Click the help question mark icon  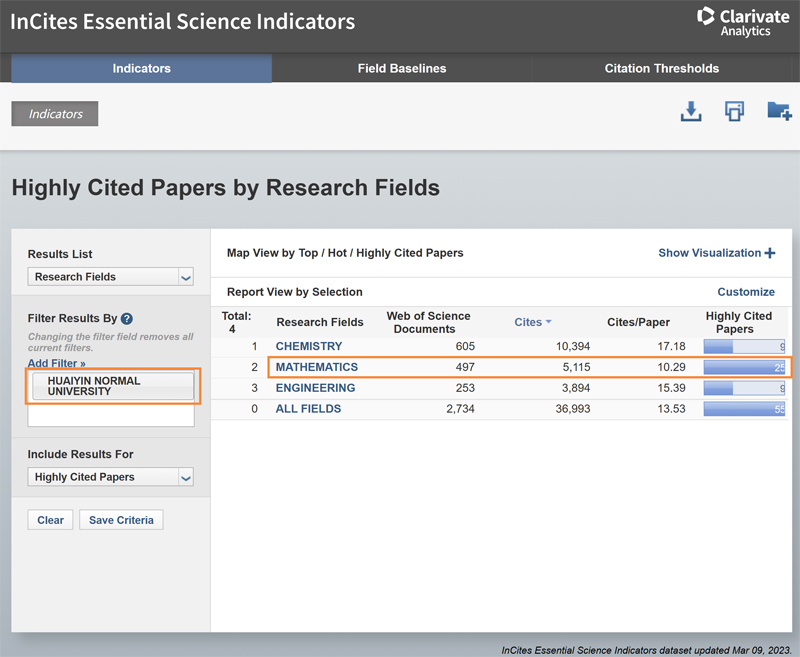[127, 319]
